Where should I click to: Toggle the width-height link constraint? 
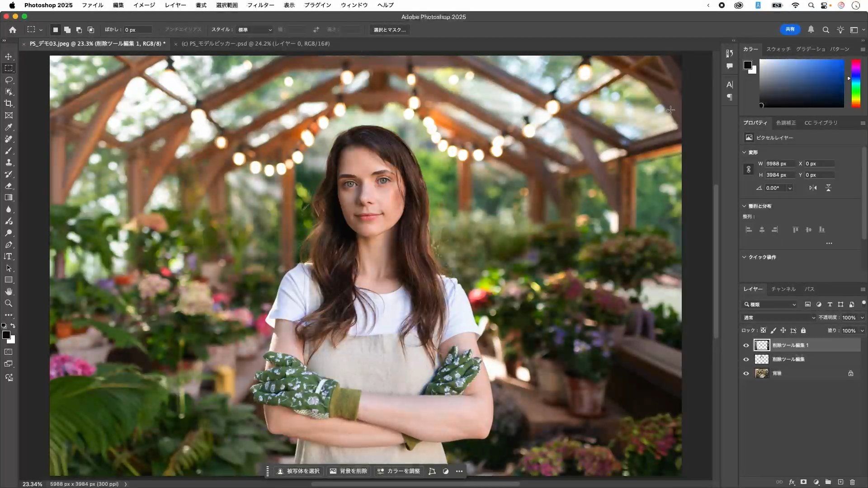click(x=748, y=169)
